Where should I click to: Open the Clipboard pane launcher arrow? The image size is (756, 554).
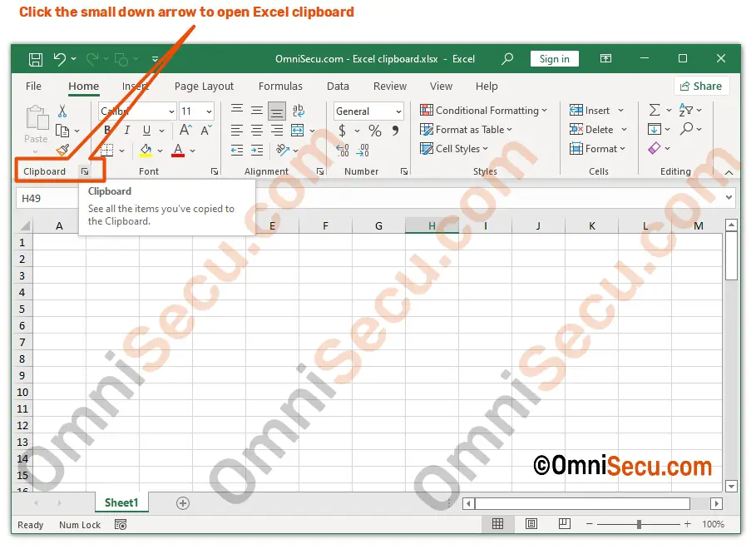click(85, 171)
